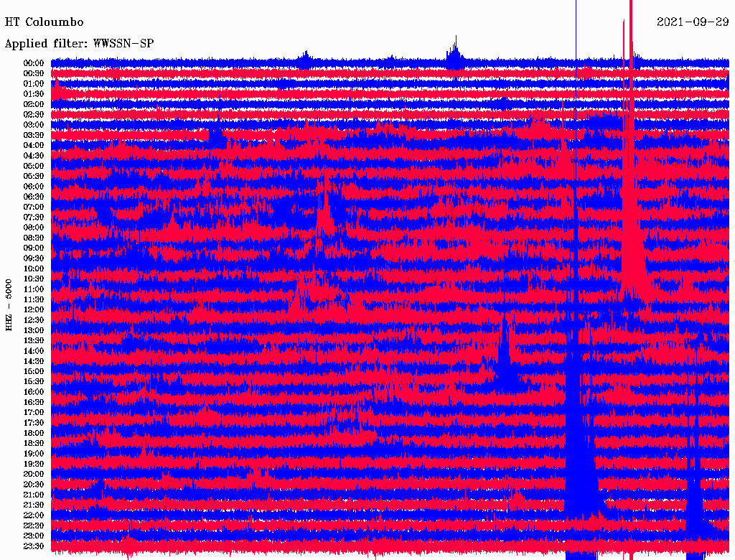Choose the 23:00 time label

34,536
